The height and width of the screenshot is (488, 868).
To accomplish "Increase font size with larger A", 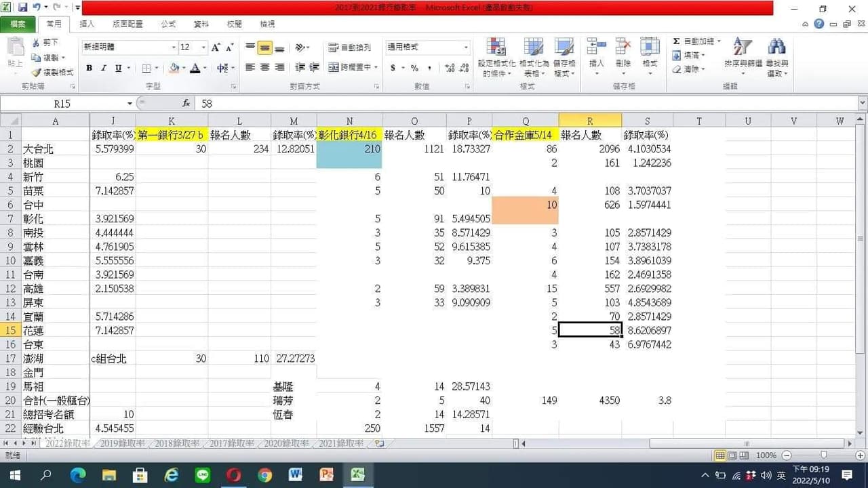I will (x=216, y=47).
